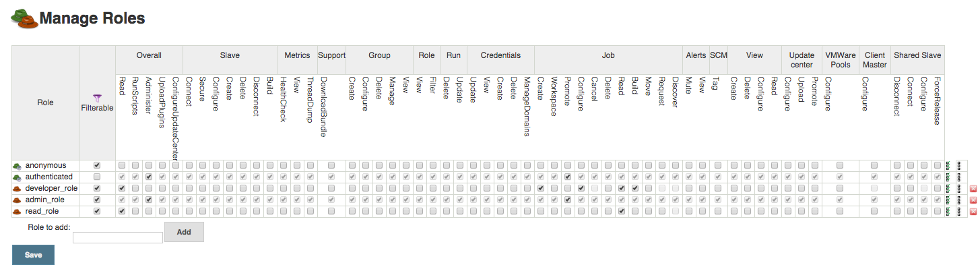Click the purple Filterable funnel icon
Screen dimensions: 980x269
97,98
